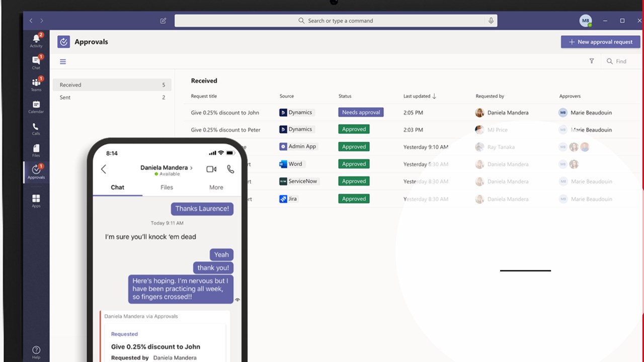
Task: Expand Daniela Mandera contact details on the phone
Action: tap(167, 167)
